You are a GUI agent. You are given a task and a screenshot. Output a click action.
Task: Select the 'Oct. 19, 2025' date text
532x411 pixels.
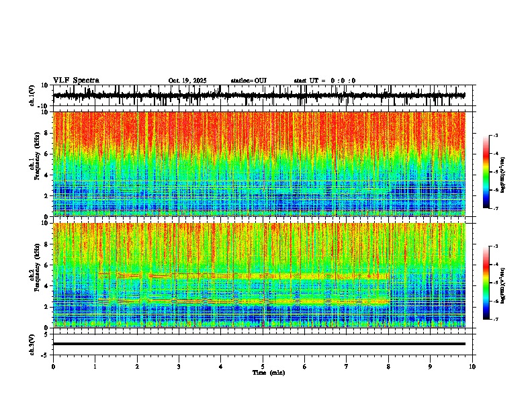[x=187, y=81]
